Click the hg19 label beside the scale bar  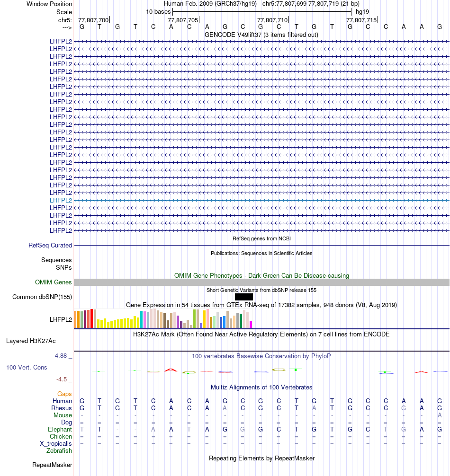[362, 12]
